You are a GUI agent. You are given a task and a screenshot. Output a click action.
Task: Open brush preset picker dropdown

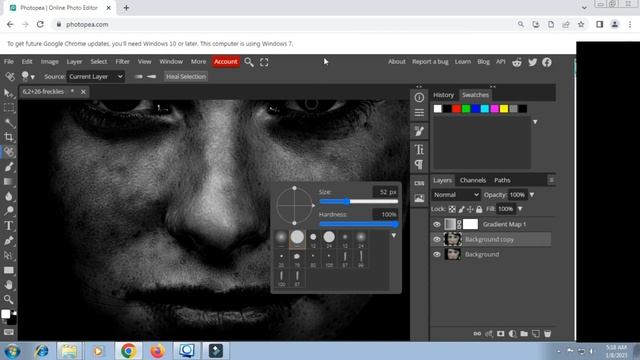pyautogui.click(x=27, y=76)
